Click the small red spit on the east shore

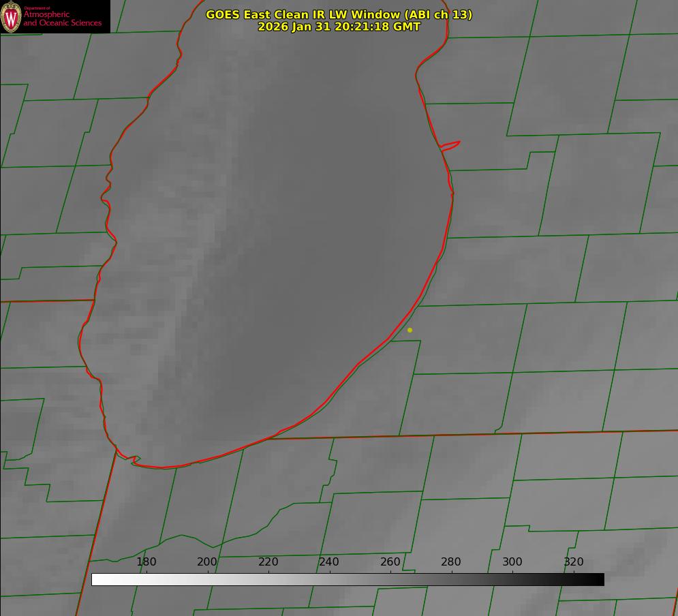tap(450, 144)
